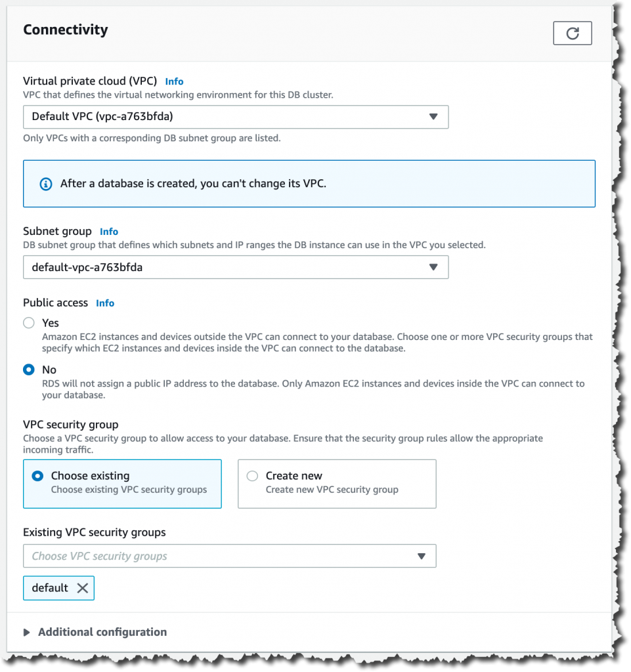Remove the default security group tag

point(82,588)
